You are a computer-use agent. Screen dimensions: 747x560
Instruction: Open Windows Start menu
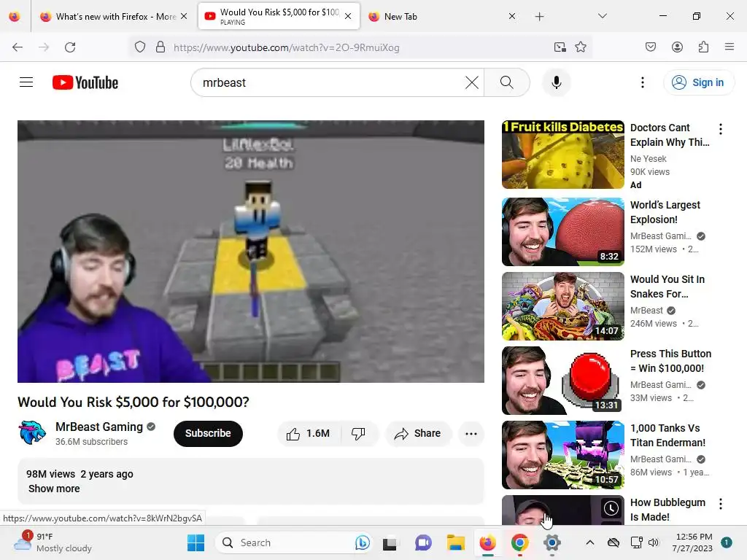pos(196,542)
